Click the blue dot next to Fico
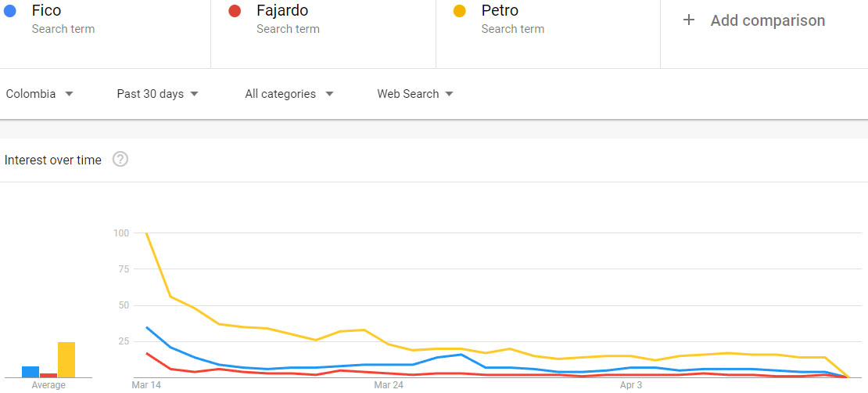 9,10
